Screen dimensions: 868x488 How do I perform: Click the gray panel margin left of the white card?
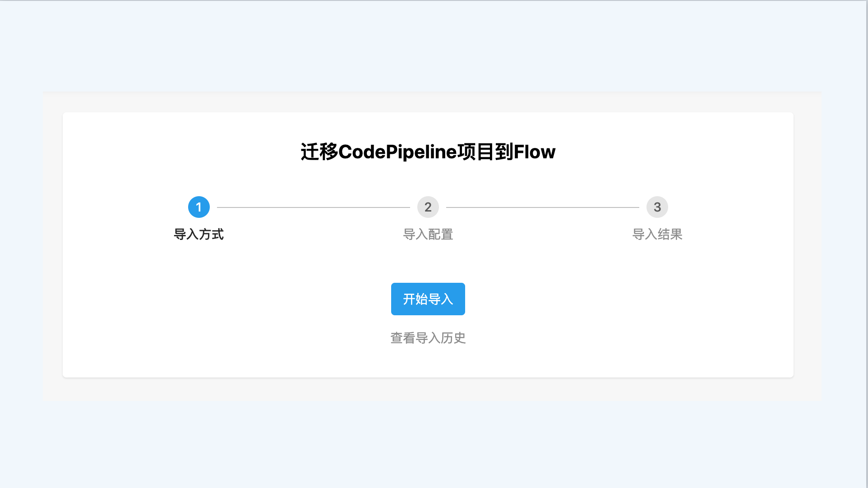pos(53,245)
